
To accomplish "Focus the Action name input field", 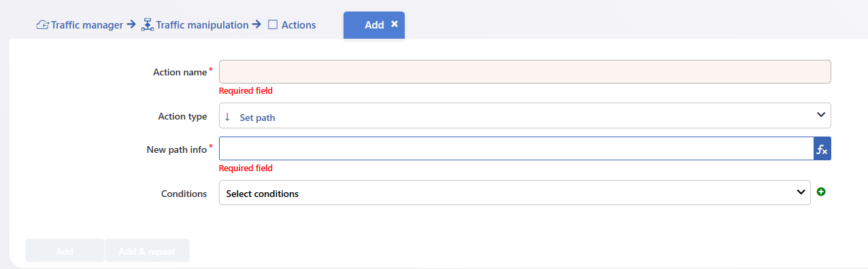I will click(524, 72).
